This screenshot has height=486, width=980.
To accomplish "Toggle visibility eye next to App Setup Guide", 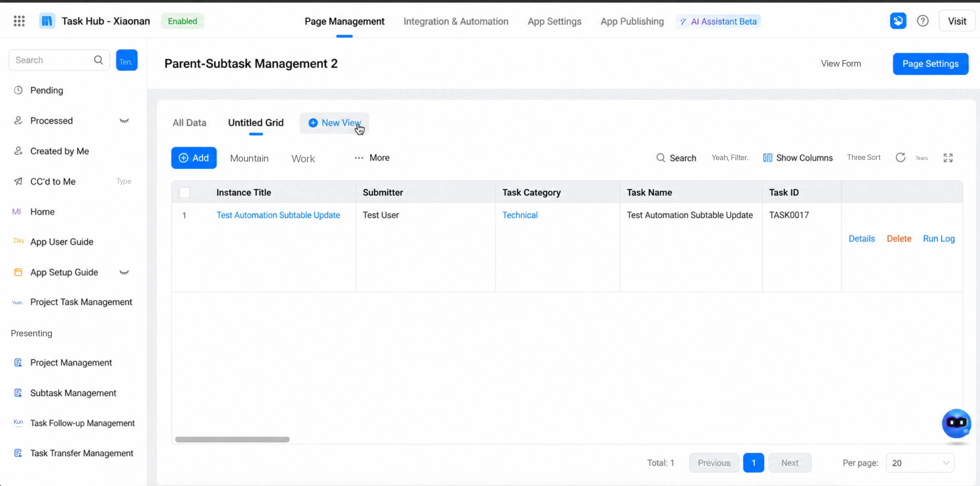I will tap(124, 272).
